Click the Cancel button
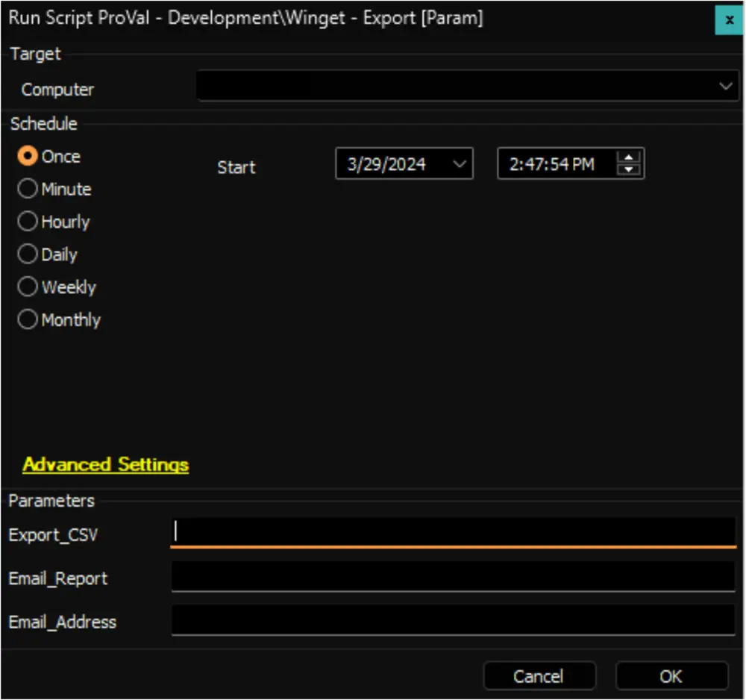The image size is (746, 700). 539,675
